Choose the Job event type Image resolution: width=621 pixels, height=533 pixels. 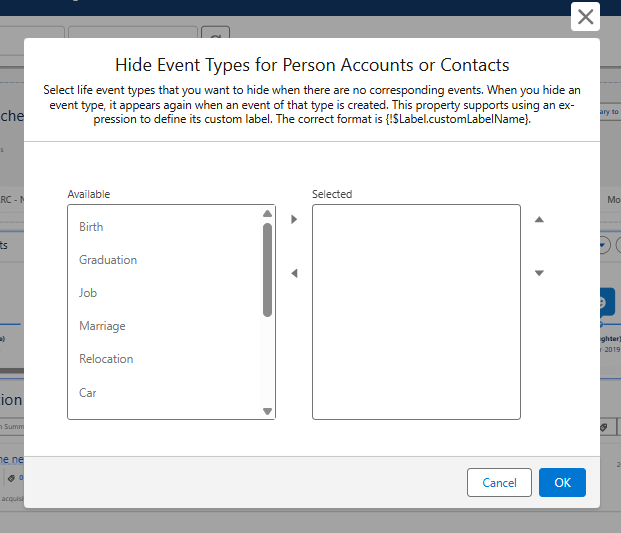pyautogui.click(x=88, y=293)
